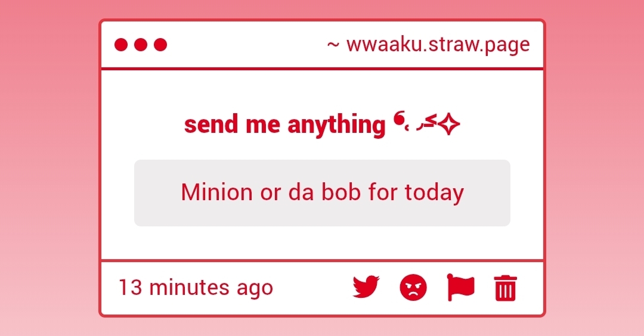Open the wwaaku.straw.page link
This screenshot has width=644, height=336.
pyautogui.click(x=438, y=45)
